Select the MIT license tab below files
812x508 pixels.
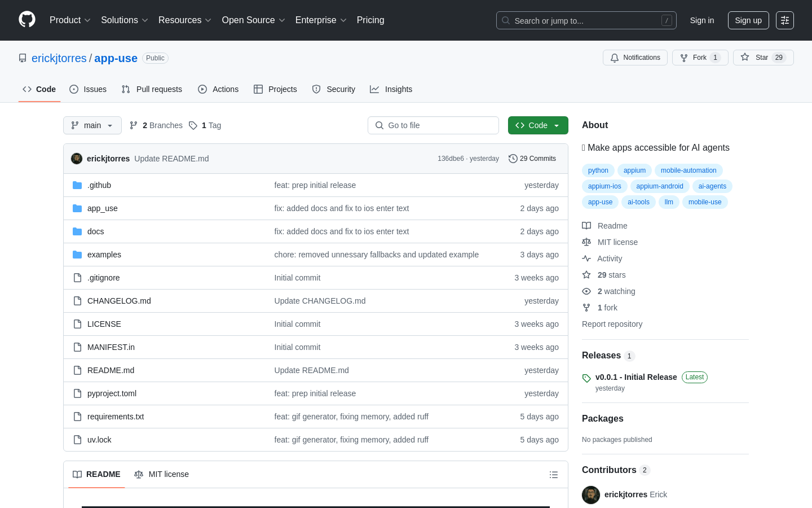coord(162,474)
